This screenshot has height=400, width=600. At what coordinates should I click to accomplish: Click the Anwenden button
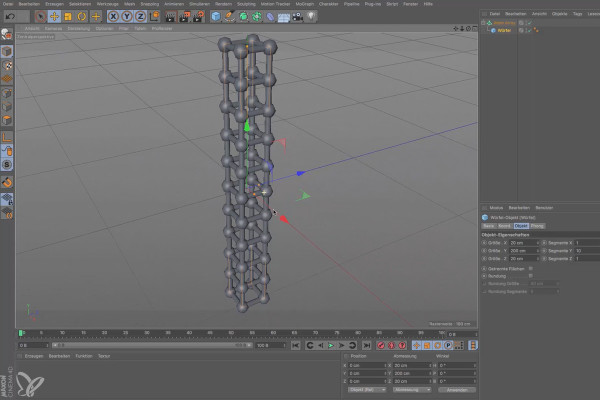tap(457, 390)
